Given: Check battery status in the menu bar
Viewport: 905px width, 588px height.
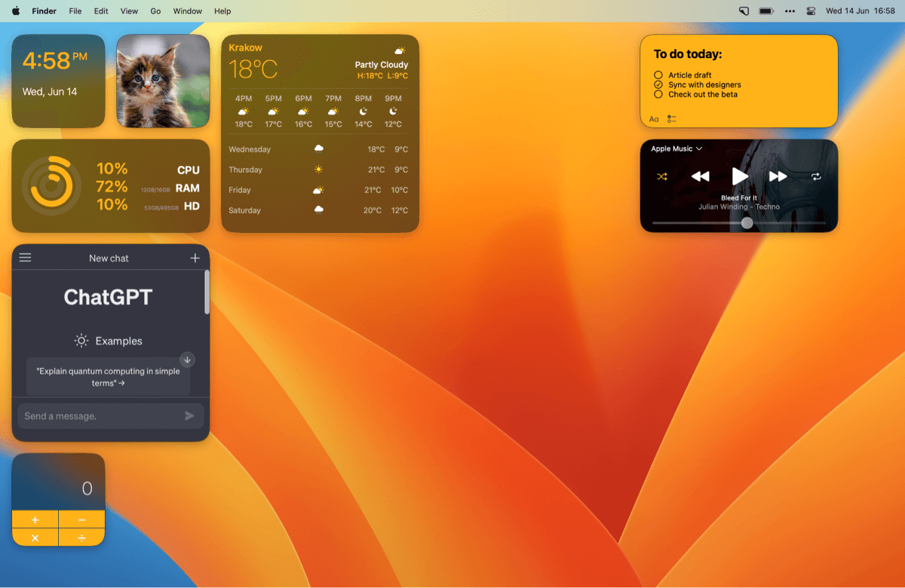Looking at the screenshot, I should (767, 11).
